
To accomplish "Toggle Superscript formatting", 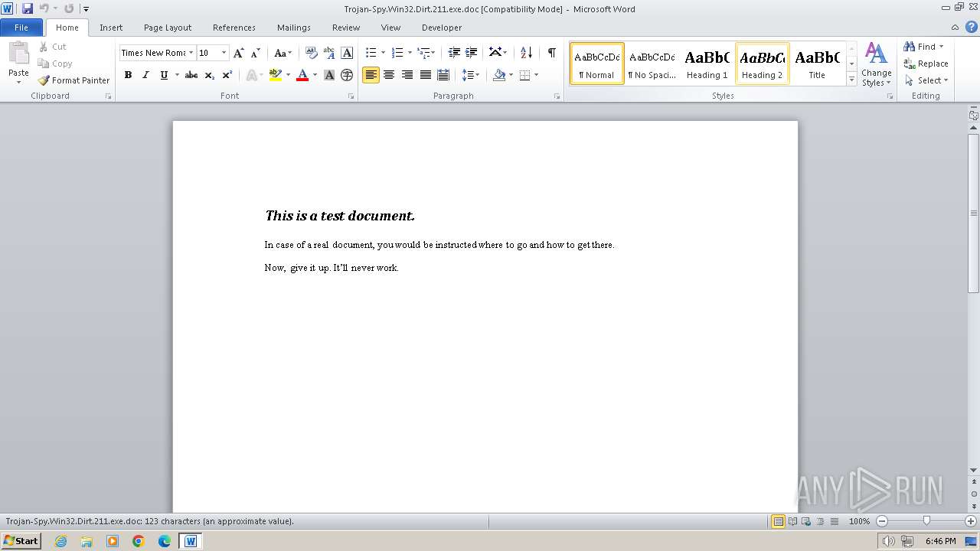I will pos(227,75).
